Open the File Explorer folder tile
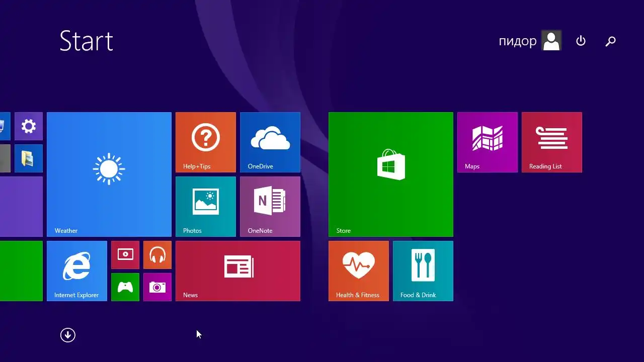 [29, 158]
